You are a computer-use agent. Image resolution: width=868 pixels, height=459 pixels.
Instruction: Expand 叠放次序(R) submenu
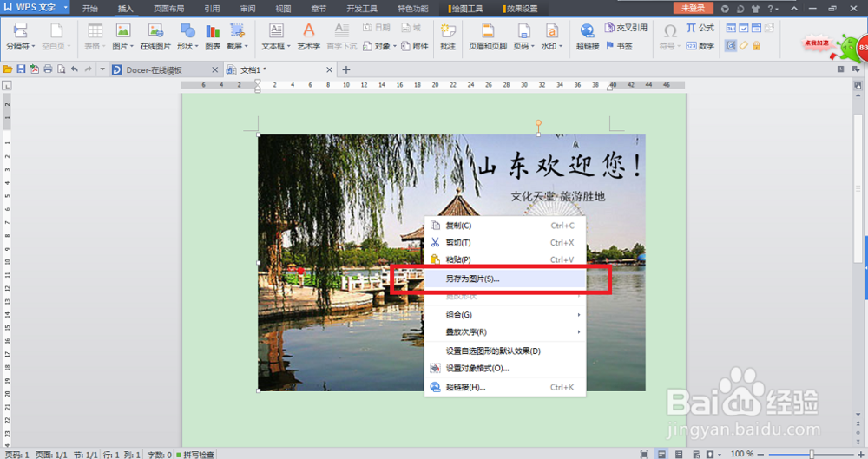(505, 331)
